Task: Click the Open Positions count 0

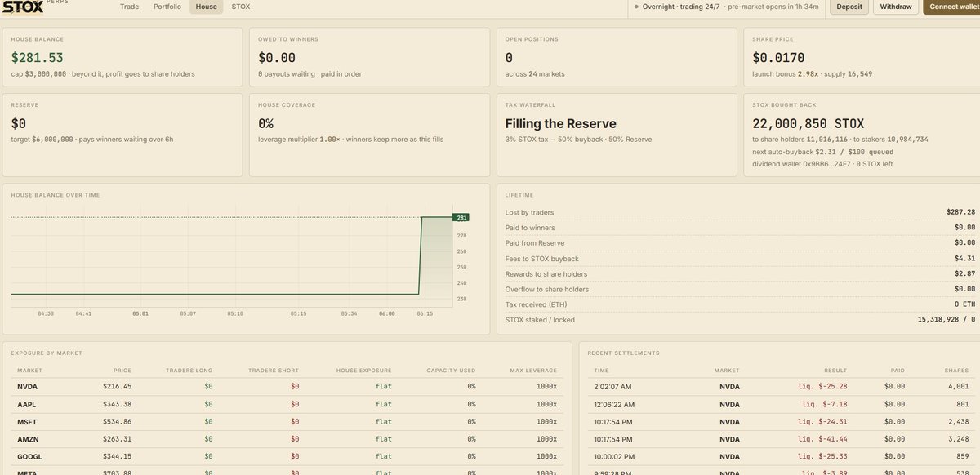Action: (510, 58)
